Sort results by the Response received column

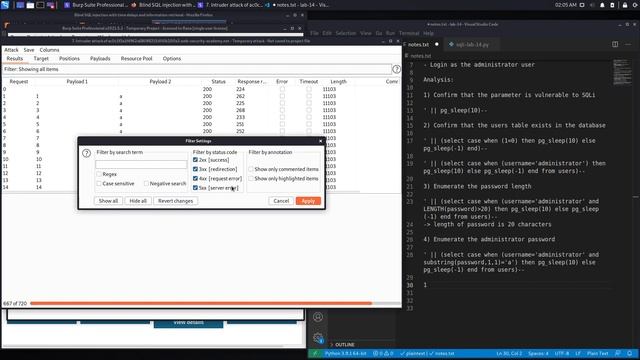click(x=251, y=82)
